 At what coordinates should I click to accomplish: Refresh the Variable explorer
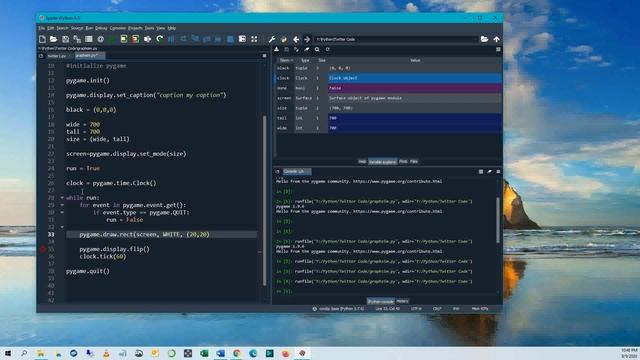coord(327,49)
